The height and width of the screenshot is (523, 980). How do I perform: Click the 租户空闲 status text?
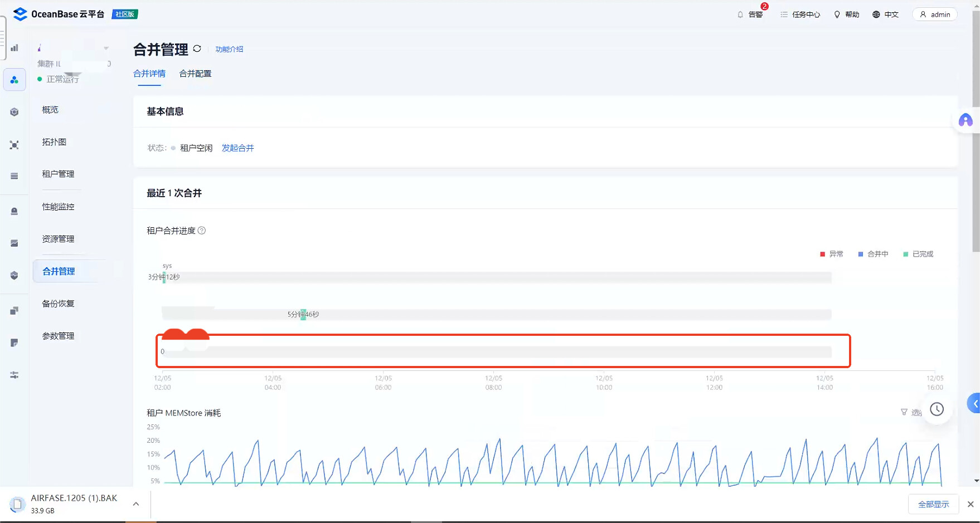(196, 148)
